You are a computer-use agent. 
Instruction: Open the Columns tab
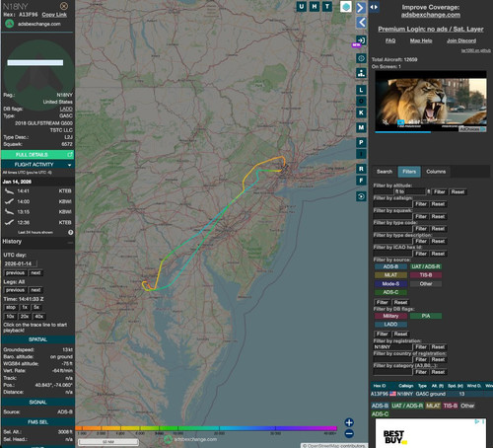(436, 172)
